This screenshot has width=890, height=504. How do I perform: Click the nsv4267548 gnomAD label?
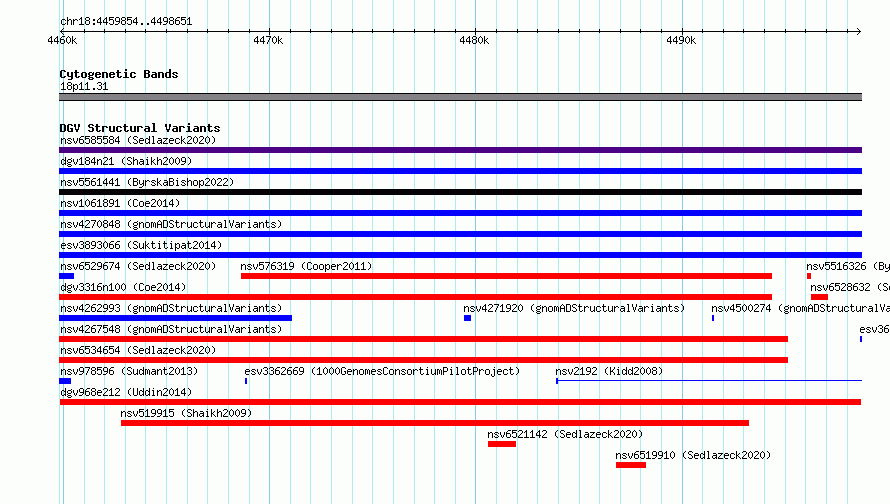coord(171,329)
